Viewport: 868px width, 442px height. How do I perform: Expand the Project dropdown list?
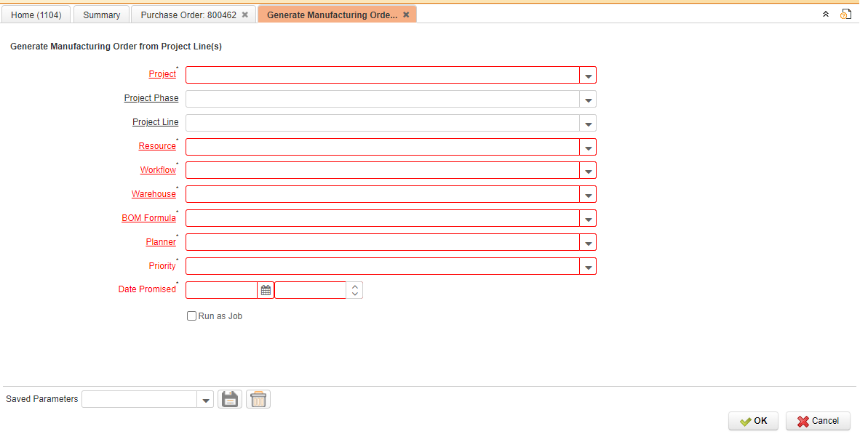click(x=588, y=75)
